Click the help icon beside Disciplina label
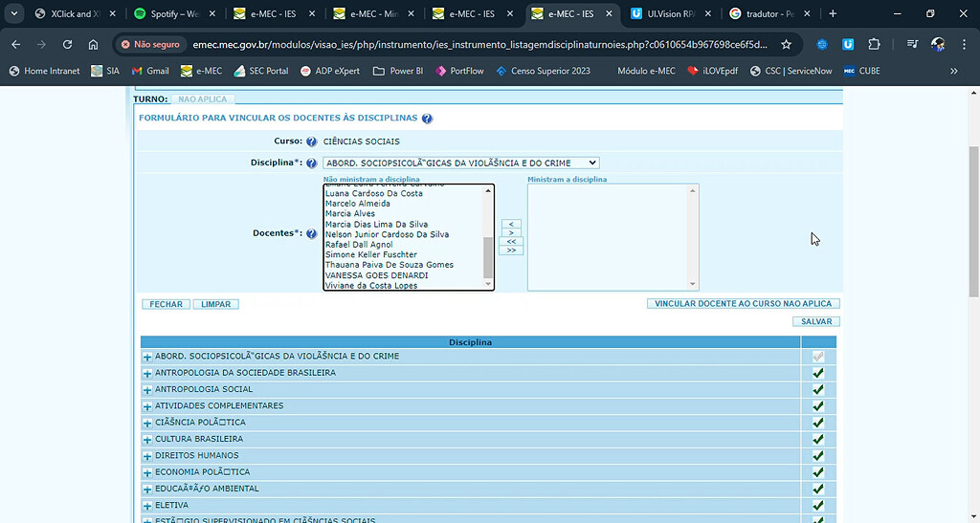 [x=311, y=163]
